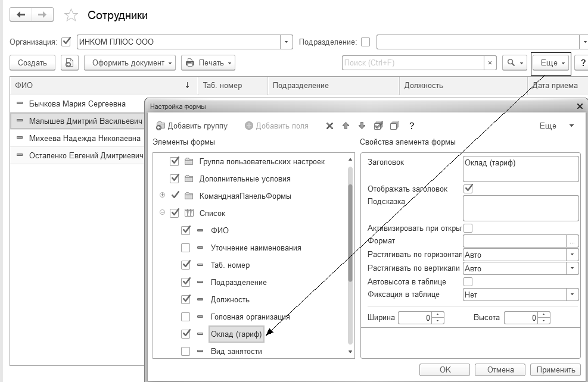588x382 pixels.
Task: Toggle the Организация filter checkbox
Action: [66, 42]
